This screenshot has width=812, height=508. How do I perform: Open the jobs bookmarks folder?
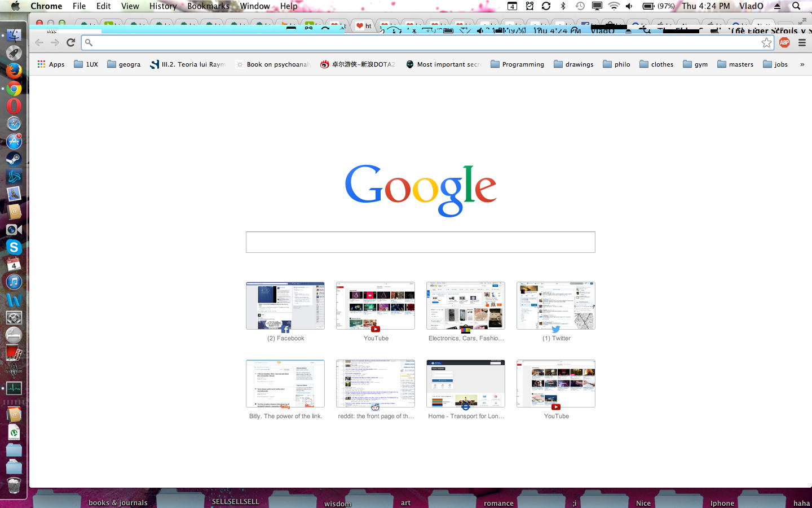point(775,64)
